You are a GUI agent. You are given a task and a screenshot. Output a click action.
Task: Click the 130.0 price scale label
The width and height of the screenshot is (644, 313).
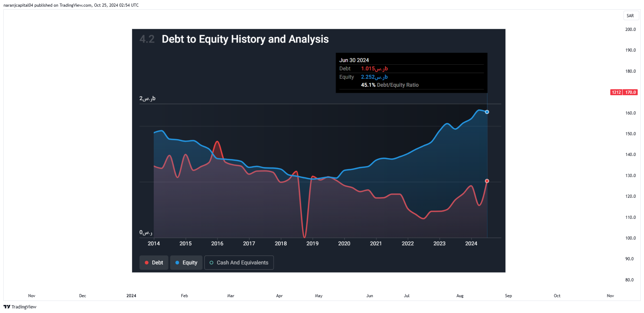click(630, 176)
